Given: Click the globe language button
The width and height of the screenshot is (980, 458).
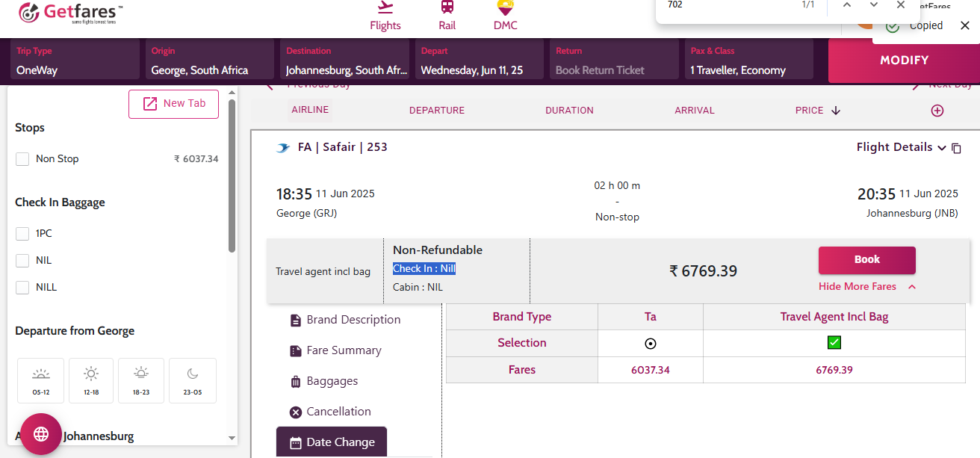Looking at the screenshot, I should click(41, 434).
